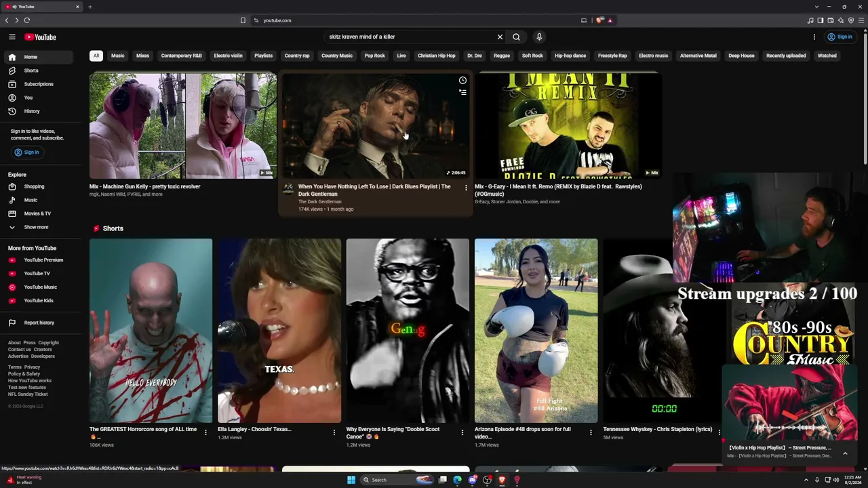This screenshot has width=868, height=488.
Task: Select the Mixes filter chip
Action: point(142,56)
